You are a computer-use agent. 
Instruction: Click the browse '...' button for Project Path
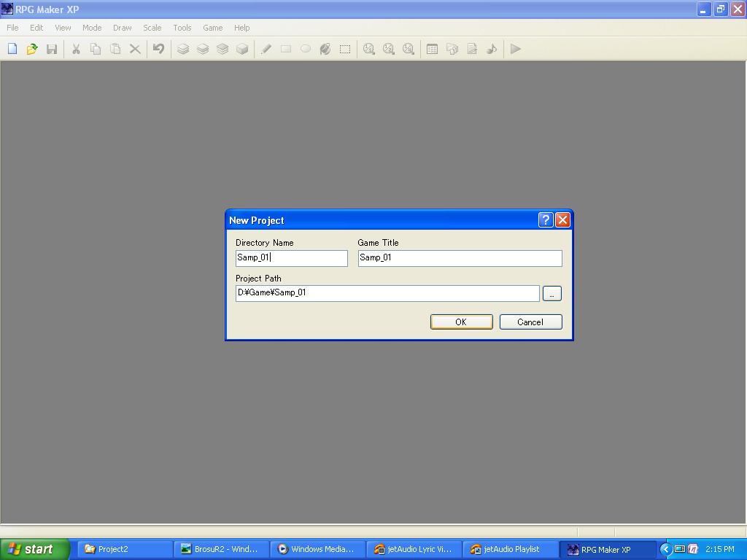point(551,293)
